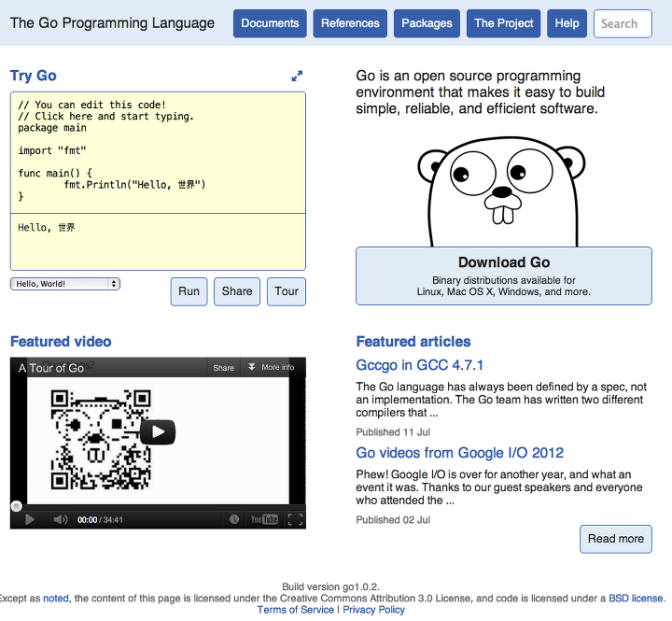Click the large play button on the video
Screen dimensions: 672x621
(x=158, y=431)
